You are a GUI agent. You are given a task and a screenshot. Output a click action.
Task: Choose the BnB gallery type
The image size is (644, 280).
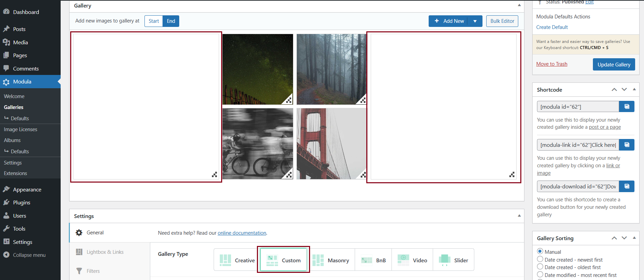coord(373,260)
